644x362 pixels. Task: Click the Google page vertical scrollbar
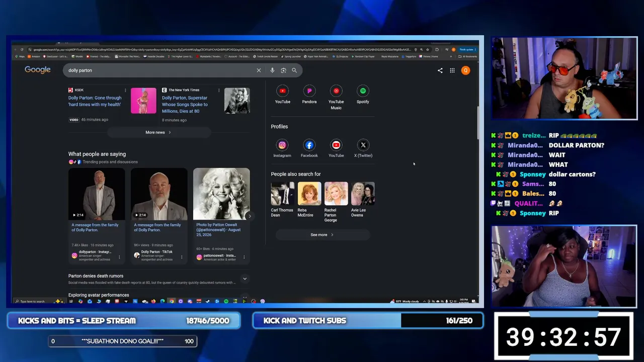pyautogui.click(x=477, y=123)
